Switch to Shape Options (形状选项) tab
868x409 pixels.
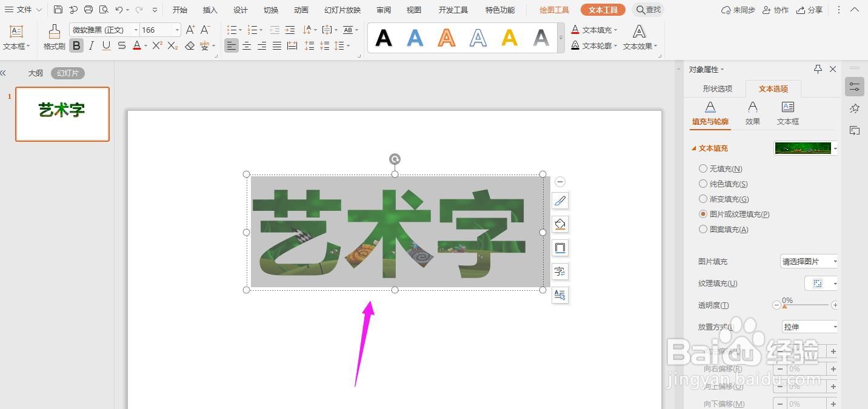718,88
